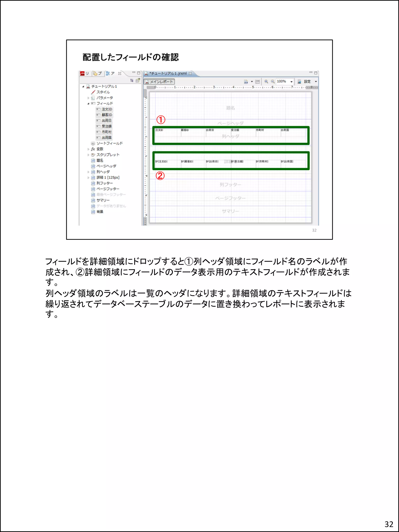Close the チュートリアル1.jrxml editor tab

[x=190, y=73]
